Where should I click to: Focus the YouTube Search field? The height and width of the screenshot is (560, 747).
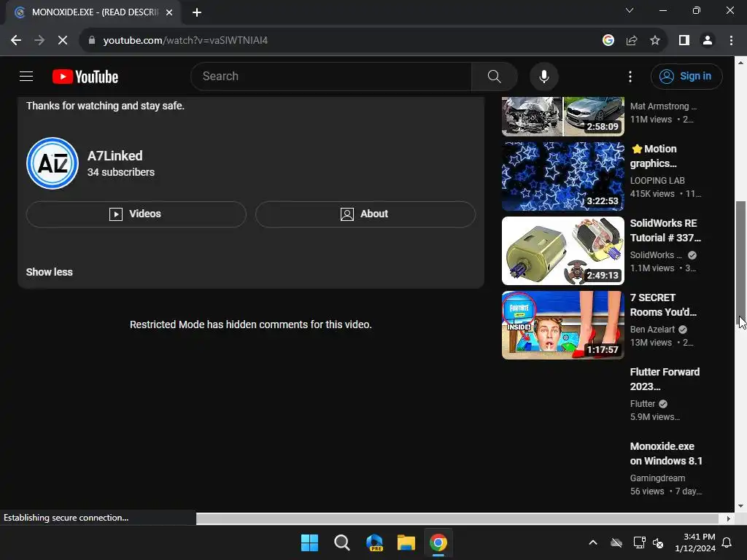331,76
